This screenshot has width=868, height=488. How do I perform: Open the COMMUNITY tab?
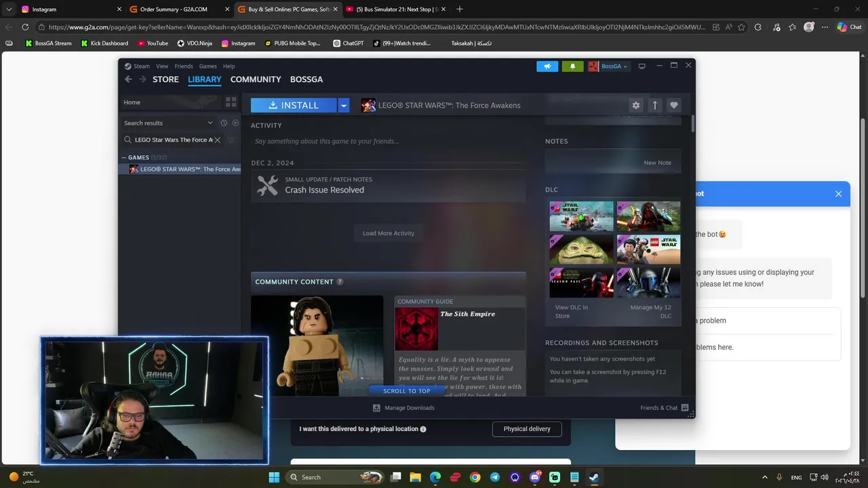(256, 79)
